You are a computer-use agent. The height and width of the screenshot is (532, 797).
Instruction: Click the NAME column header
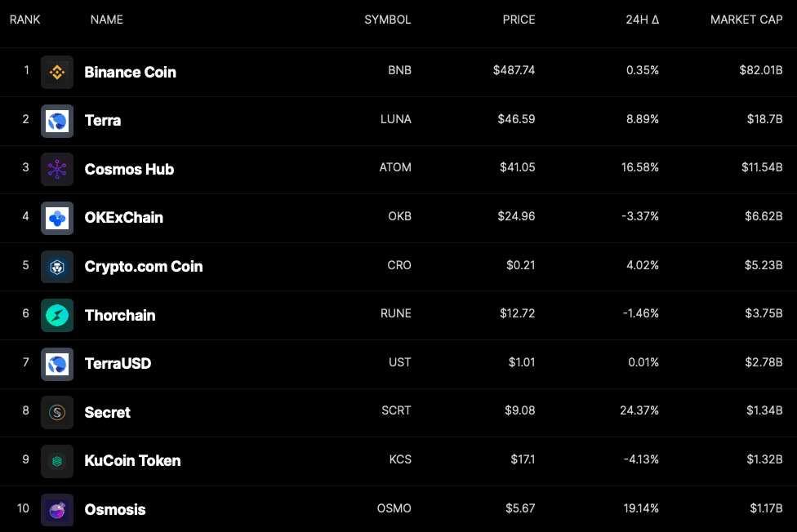tap(107, 20)
